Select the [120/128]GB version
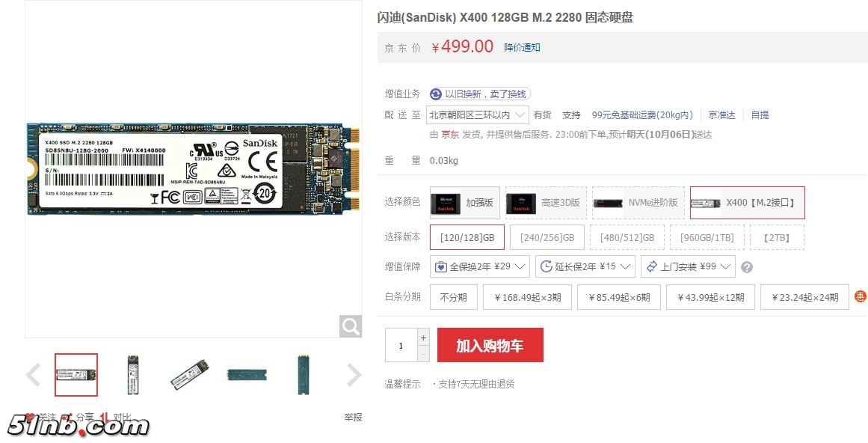This screenshot has width=868, height=443. click(x=467, y=237)
